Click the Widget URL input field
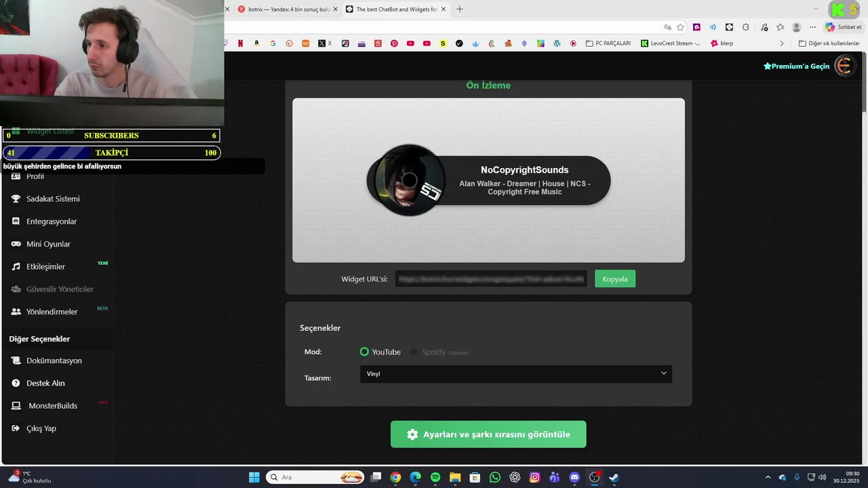 click(x=491, y=279)
